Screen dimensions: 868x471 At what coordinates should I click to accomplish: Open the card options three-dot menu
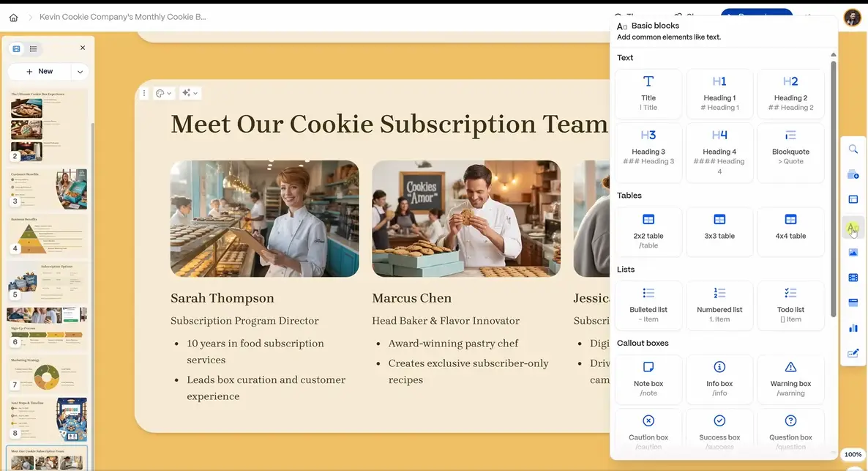pyautogui.click(x=144, y=93)
